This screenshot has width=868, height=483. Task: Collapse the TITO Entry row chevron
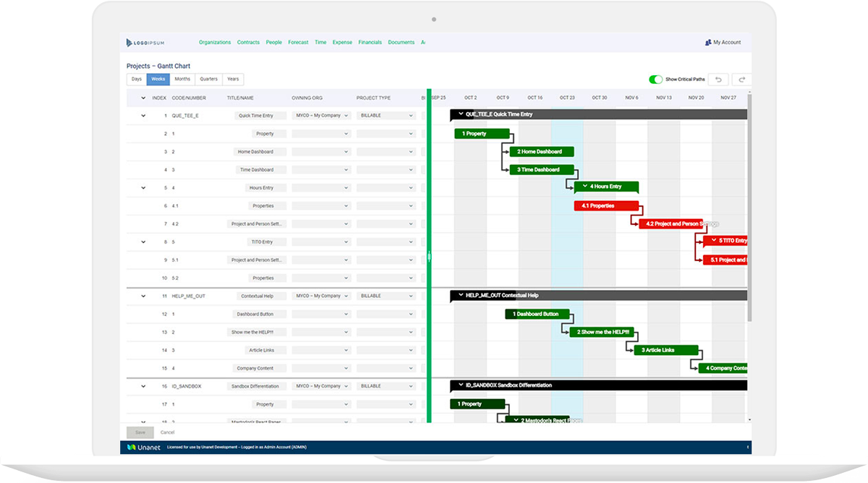pos(142,241)
